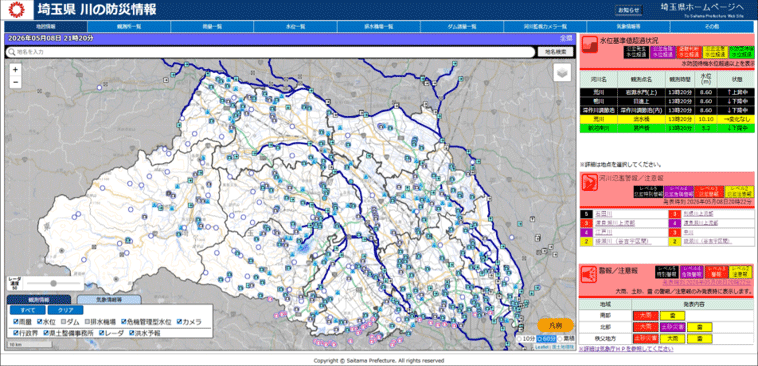Click the 2026年05月08日 21時20分 timestamp

coord(51,38)
